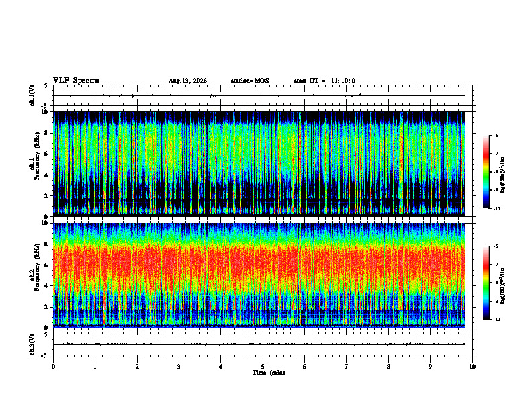Click the ch.1 voltage waveform trace panel
Screen dimensions: 532x411
pyautogui.click(x=263, y=95)
